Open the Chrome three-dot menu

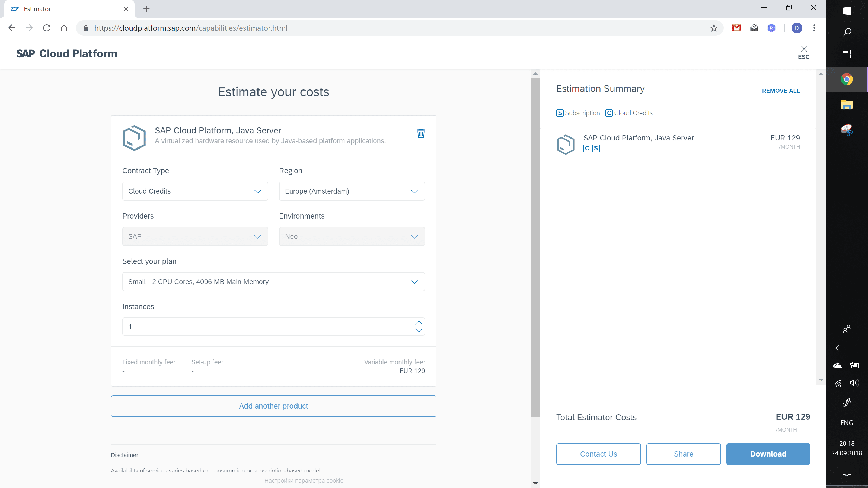[x=814, y=28]
